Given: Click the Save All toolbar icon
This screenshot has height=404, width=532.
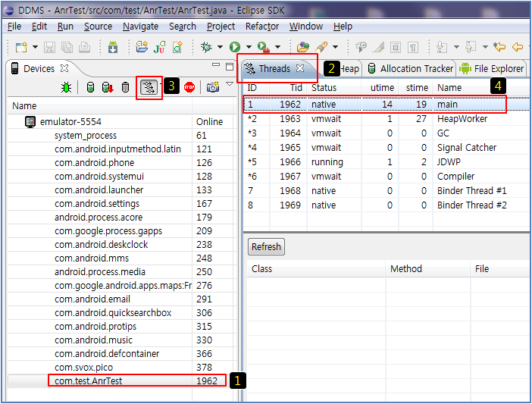Looking at the screenshot, I should [67, 47].
